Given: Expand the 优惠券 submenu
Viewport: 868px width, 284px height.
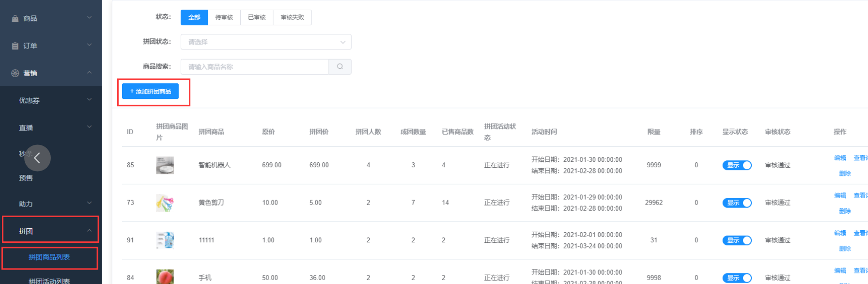Looking at the screenshot, I should pos(51,100).
